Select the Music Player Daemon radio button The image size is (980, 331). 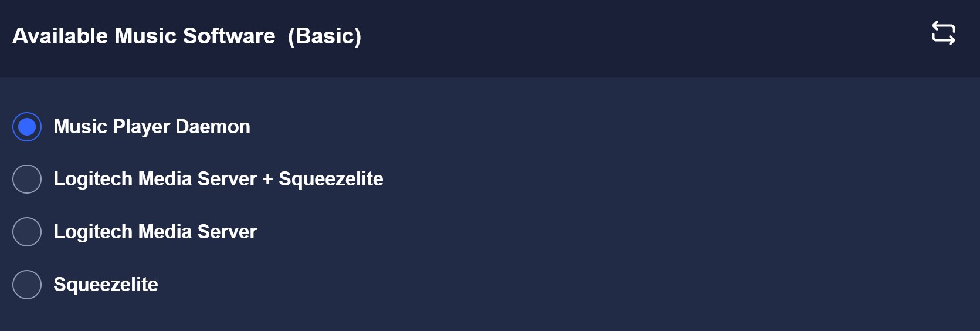(x=27, y=127)
